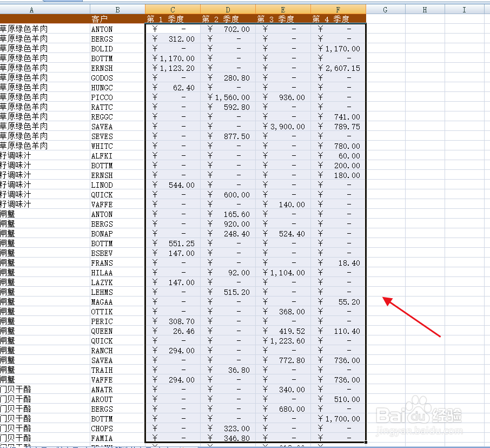Select column C header
This screenshot has height=448, width=490.
pyautogui.click(x=173, y=9)
